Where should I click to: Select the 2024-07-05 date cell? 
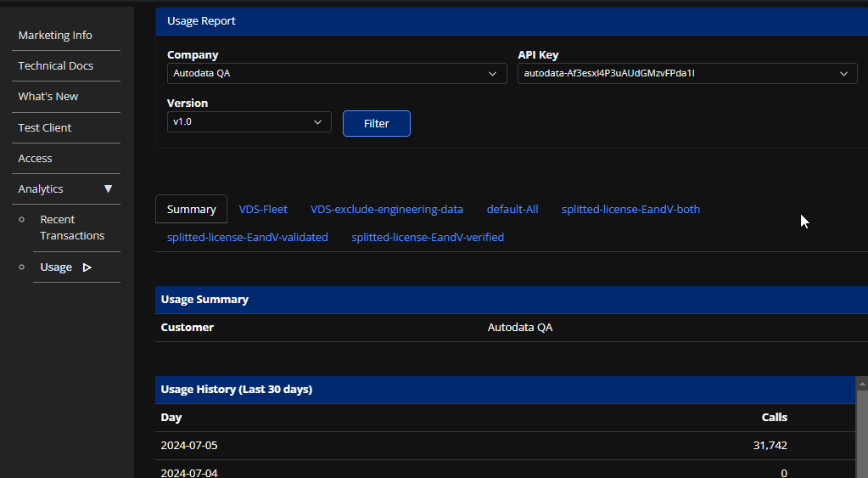188,446
